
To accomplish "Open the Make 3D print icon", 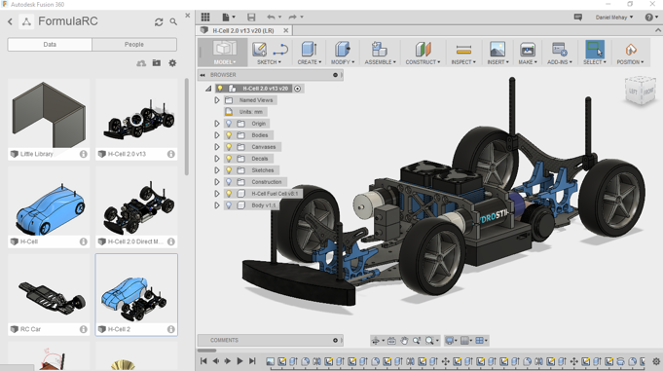I will pos(527,49).
